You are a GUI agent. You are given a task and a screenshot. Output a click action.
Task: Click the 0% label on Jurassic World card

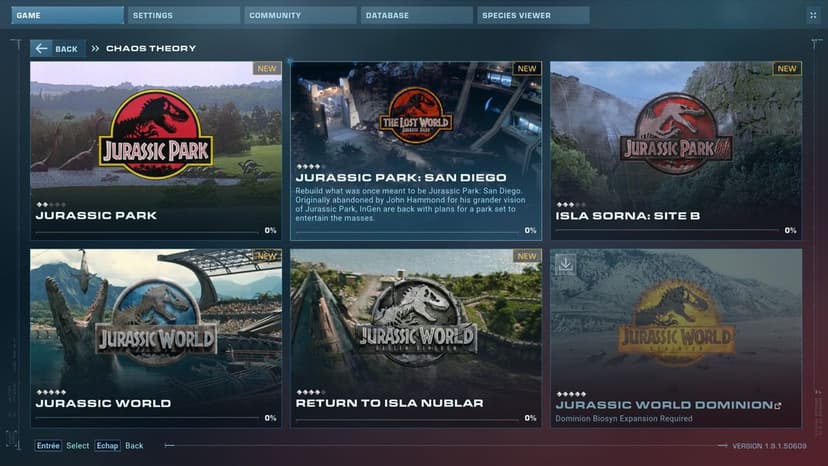pyautogui.click(x=270, y=418)
